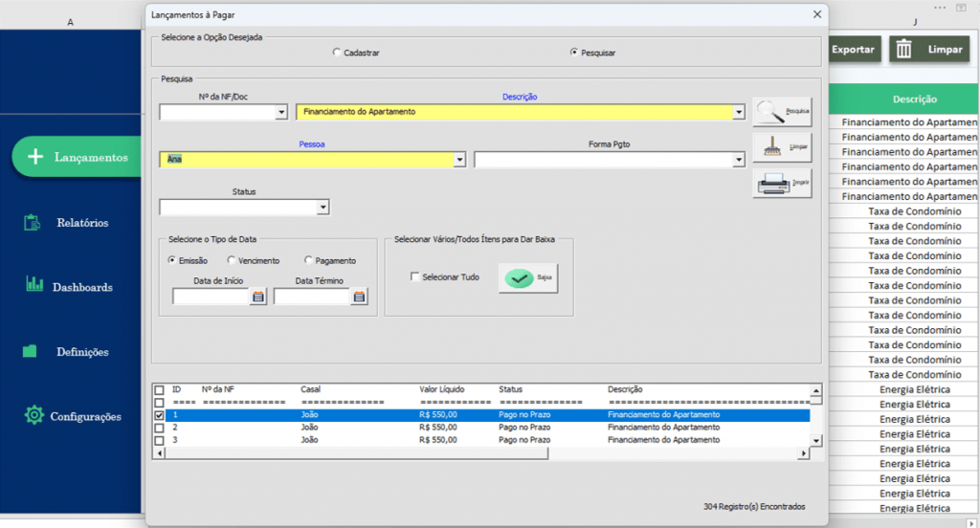Click the Casal column header

click(x=311, y=389)
